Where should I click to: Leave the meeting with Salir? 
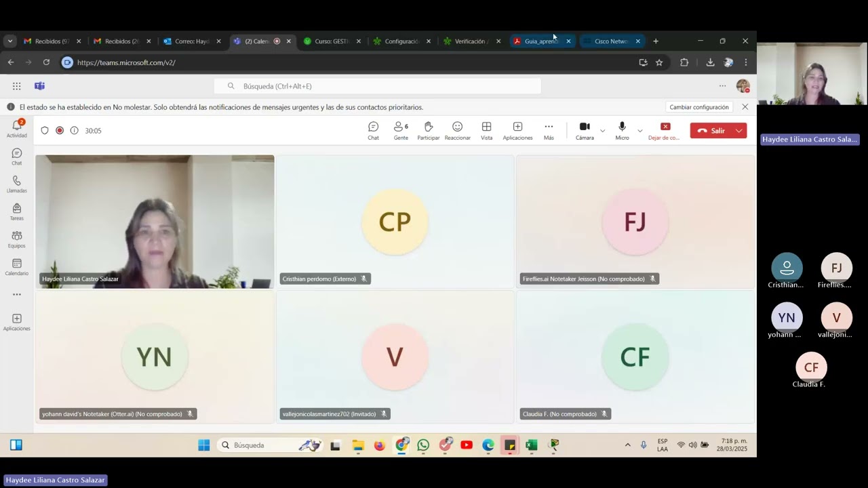[711, 131]
